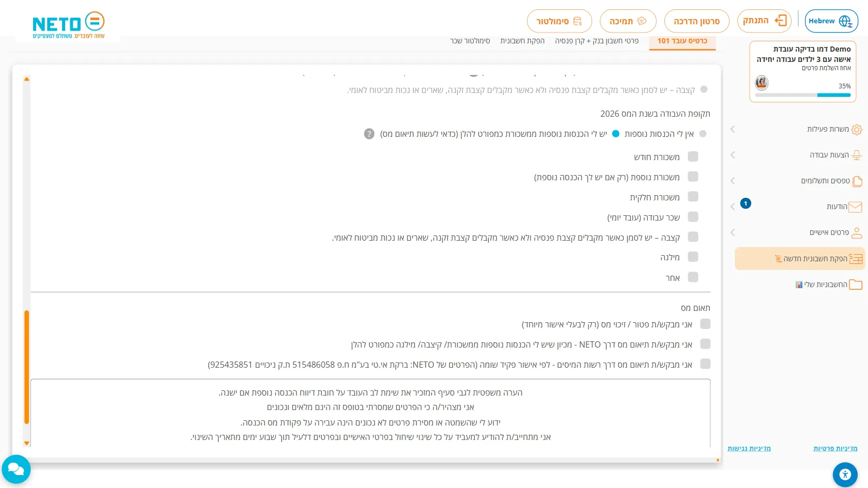Expand the משרות פעילות chevron
Screen dimensions: 868x488
pos(733,129)
